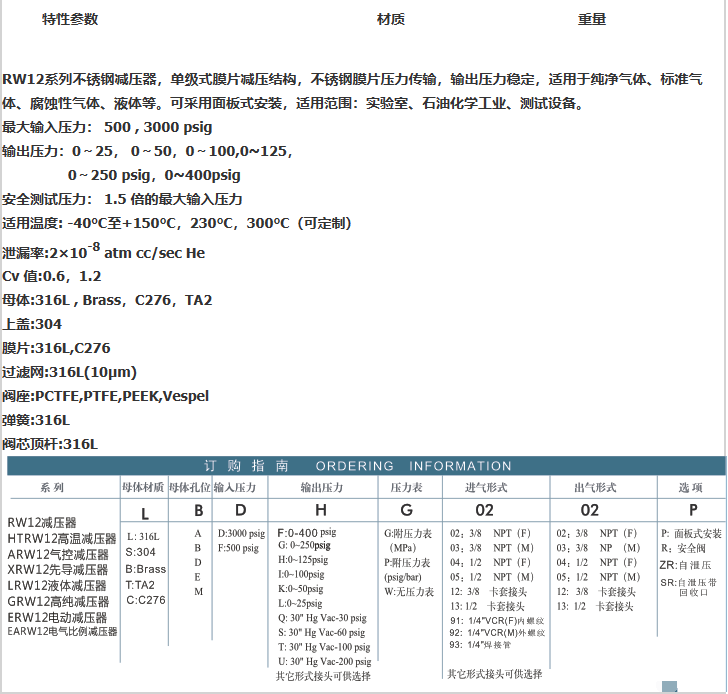Click the 选项 column header
Viewport: 728px width, 694px height.
690,487
